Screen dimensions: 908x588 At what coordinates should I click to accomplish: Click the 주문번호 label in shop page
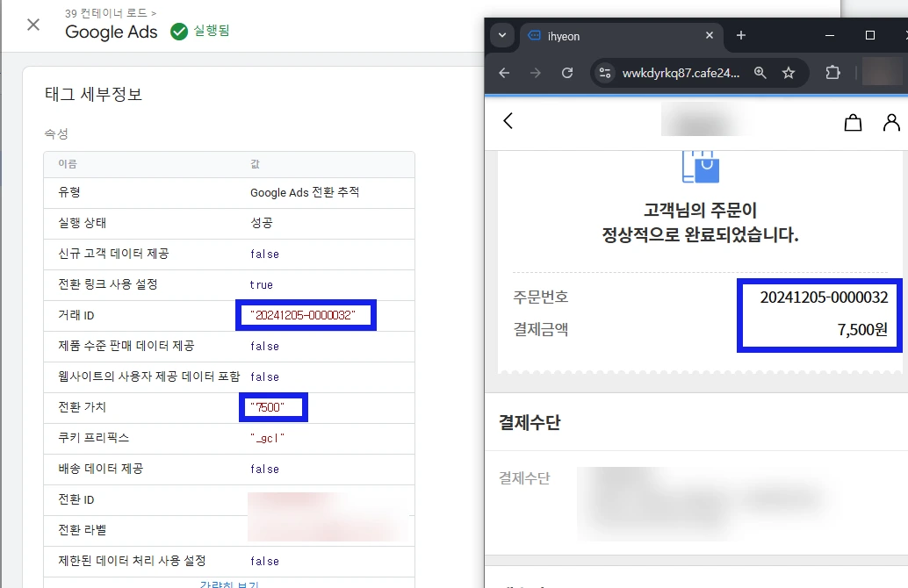pos(541,298)
